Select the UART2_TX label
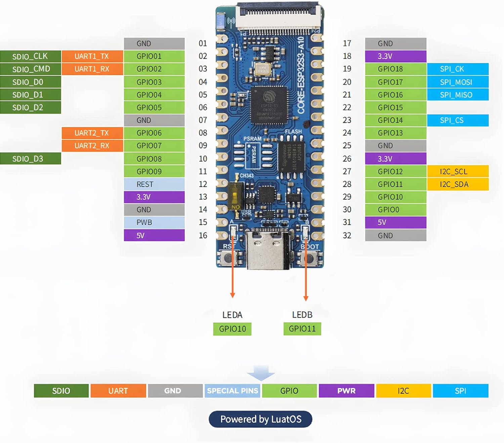 (92, 133)
